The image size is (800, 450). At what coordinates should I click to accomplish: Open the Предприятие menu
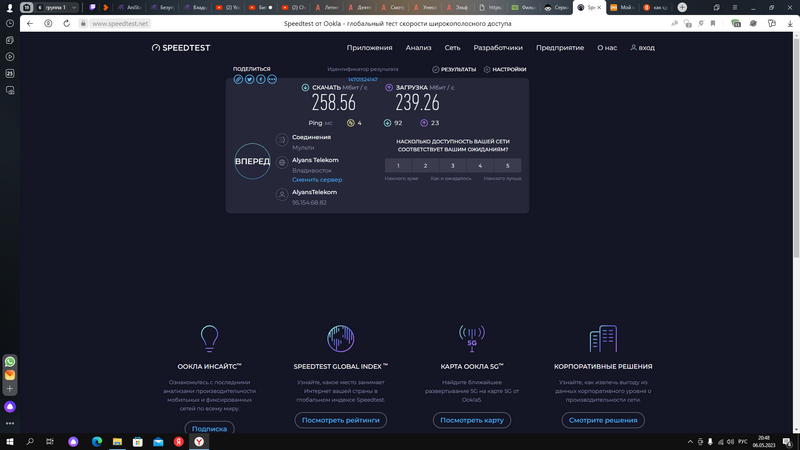point(560,47)
